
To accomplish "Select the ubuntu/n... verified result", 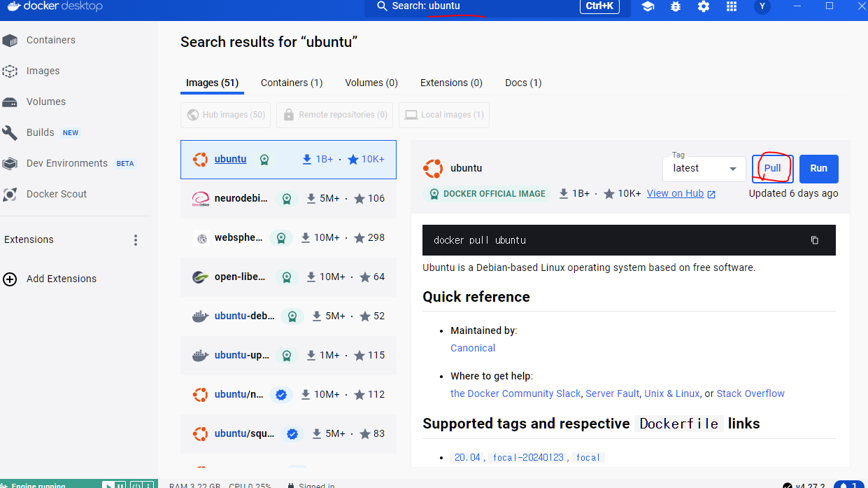I will point(288,395).
